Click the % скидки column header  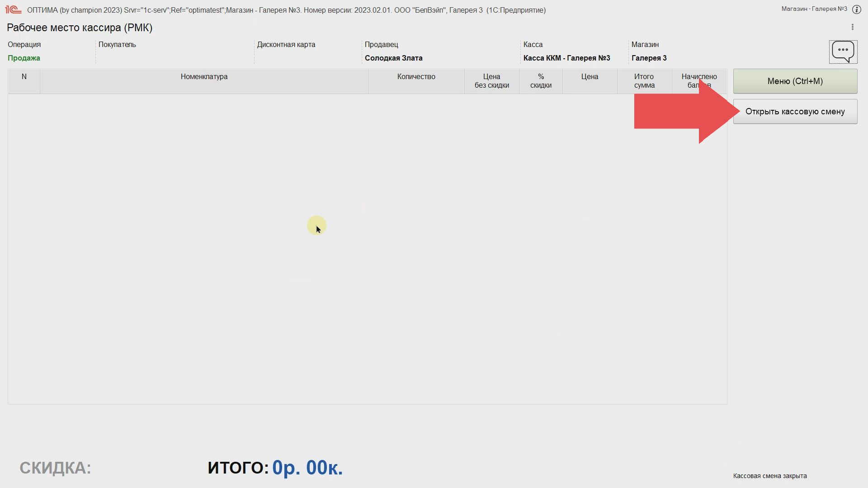coord(541,81)
